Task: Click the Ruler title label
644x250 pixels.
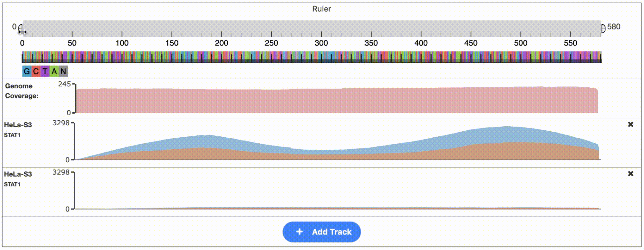Action: (321, 9)
